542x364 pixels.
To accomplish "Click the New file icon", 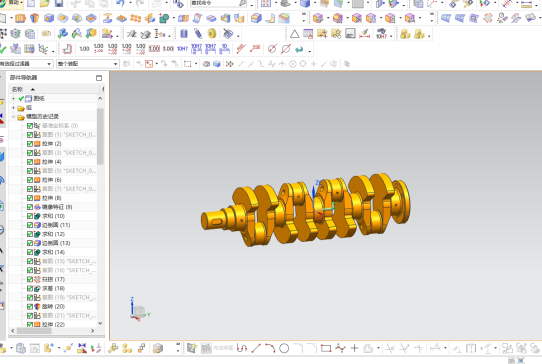I will click(x=31, y=3).
